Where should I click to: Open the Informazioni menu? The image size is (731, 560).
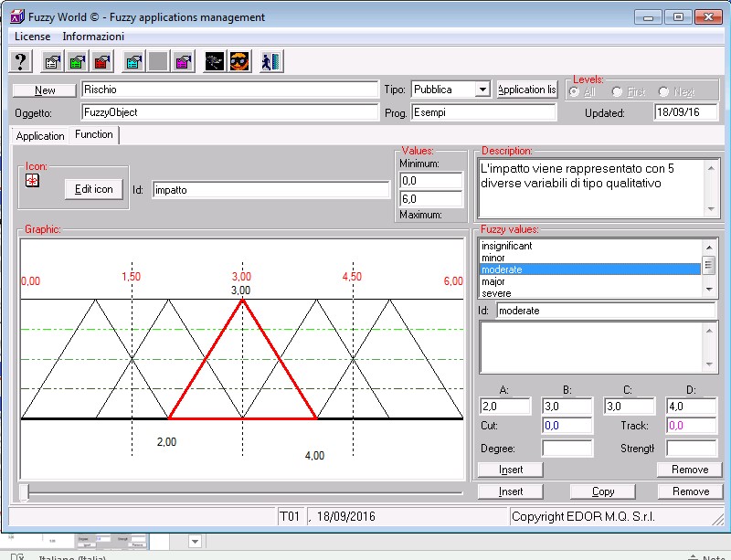point(93,37)
